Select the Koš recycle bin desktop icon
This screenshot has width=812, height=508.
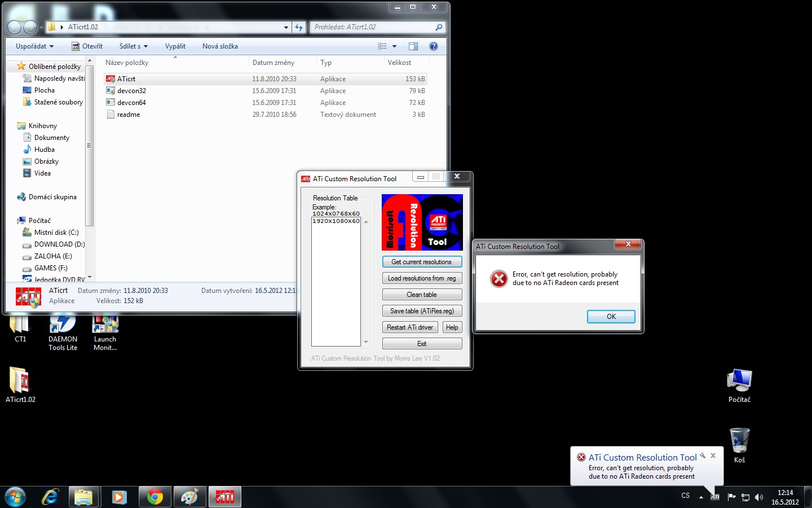tap(739, 445)
